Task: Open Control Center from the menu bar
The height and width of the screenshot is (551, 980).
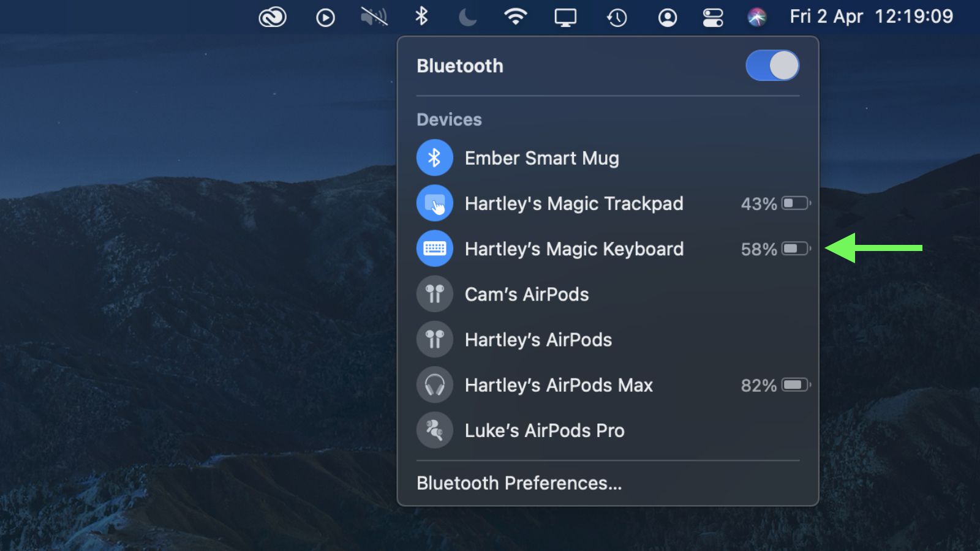Action: pos(712,17)
